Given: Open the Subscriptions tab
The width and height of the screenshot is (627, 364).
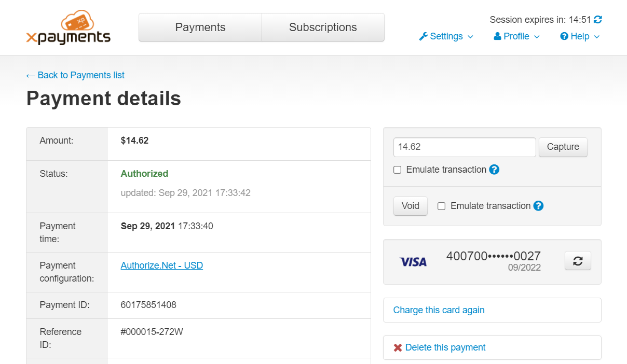Looking at the screenshot, I should click(x=323, y=27).
